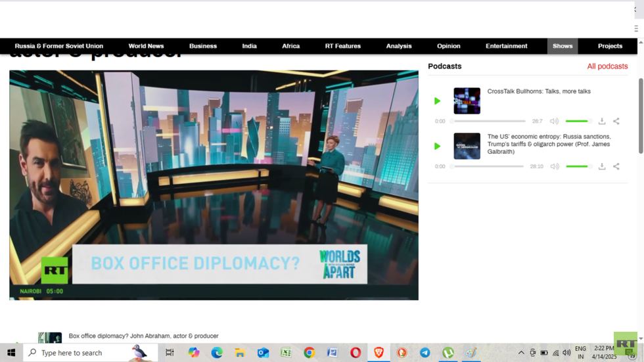Click the scrollbar down arrow
This screenshot has width=644, height=362.
click(x=641, y=338)
